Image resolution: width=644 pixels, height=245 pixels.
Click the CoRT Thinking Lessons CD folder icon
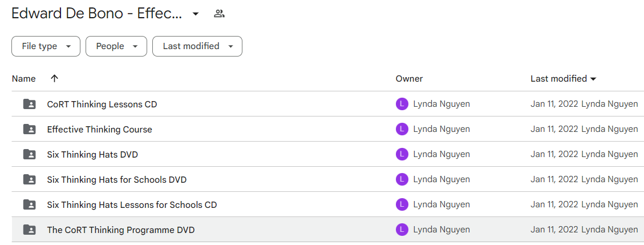(29, 105)
